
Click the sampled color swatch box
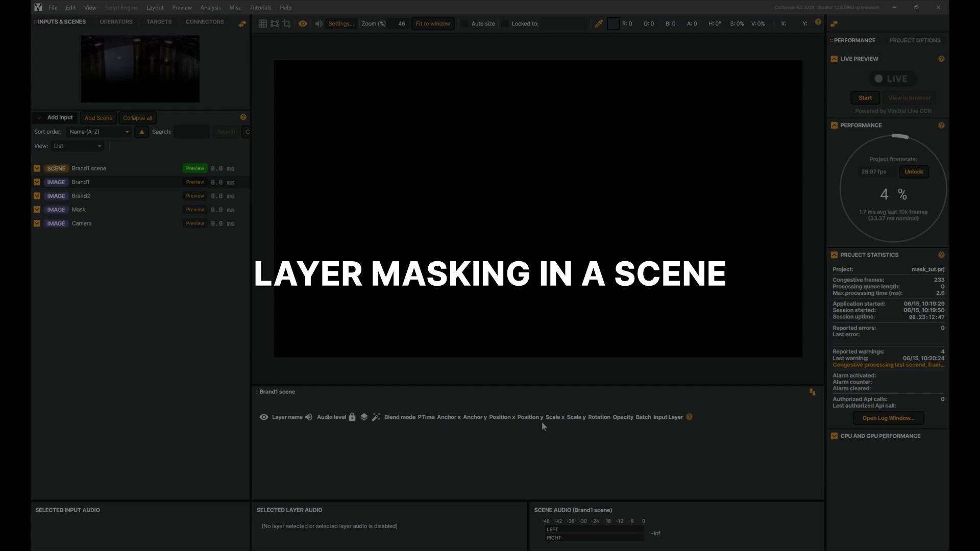pos(614,23)
